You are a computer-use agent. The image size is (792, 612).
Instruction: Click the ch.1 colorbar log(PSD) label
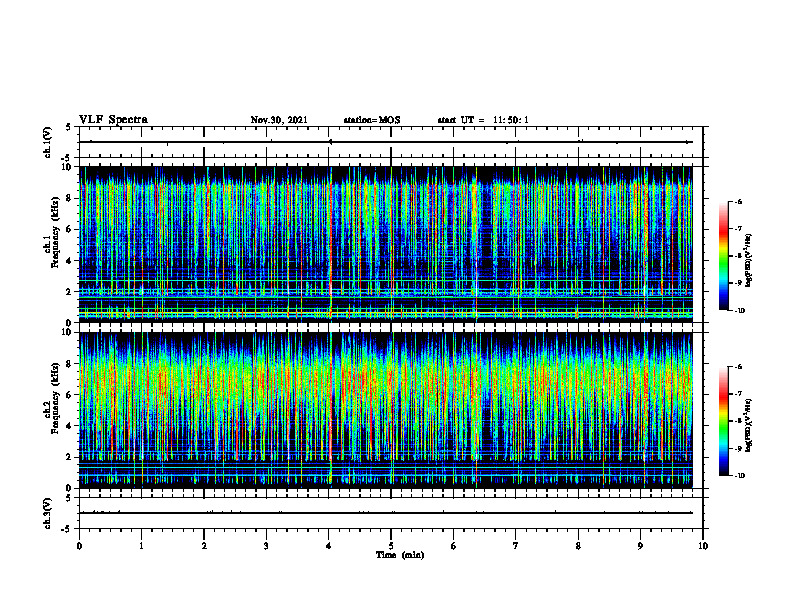point(749,261)
